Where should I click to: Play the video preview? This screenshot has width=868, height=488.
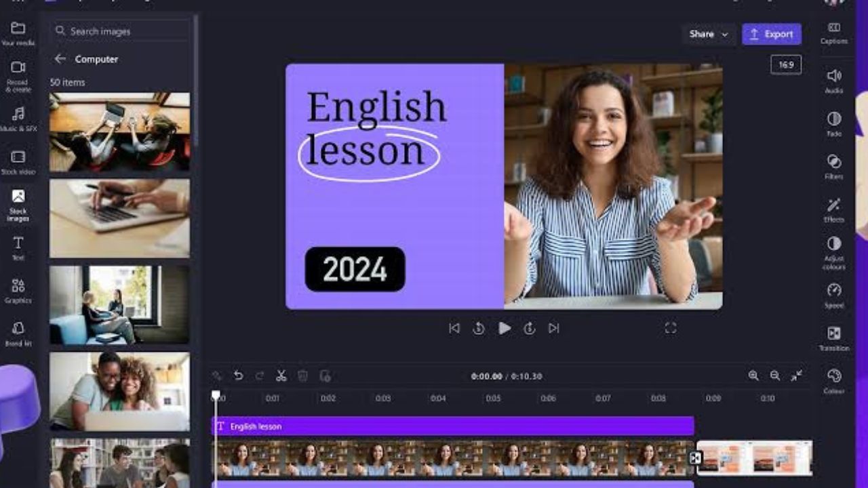click(x=505, y=328)
